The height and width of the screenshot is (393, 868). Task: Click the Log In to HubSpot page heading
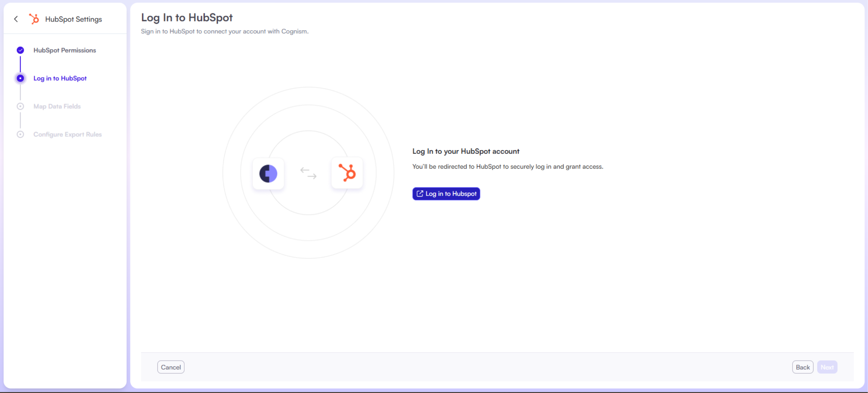coord(187,17)
